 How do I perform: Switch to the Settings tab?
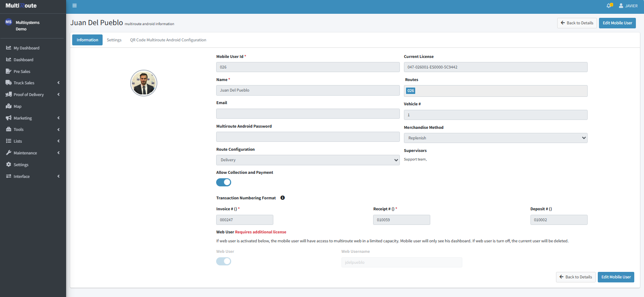click(x=114, y=40)
